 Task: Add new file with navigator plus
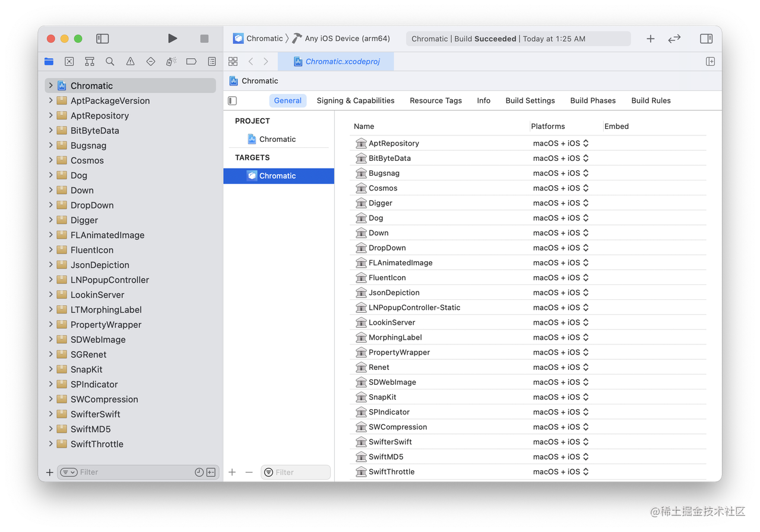pyautogui.click(x=49, y=473)
